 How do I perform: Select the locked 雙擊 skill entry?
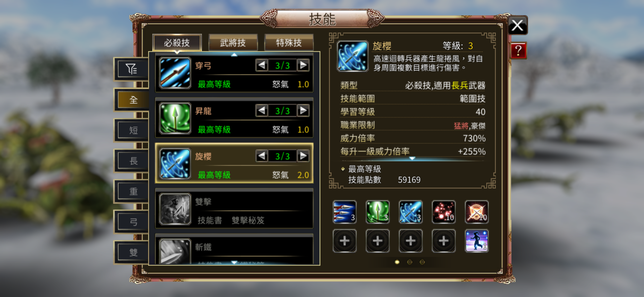234,209
